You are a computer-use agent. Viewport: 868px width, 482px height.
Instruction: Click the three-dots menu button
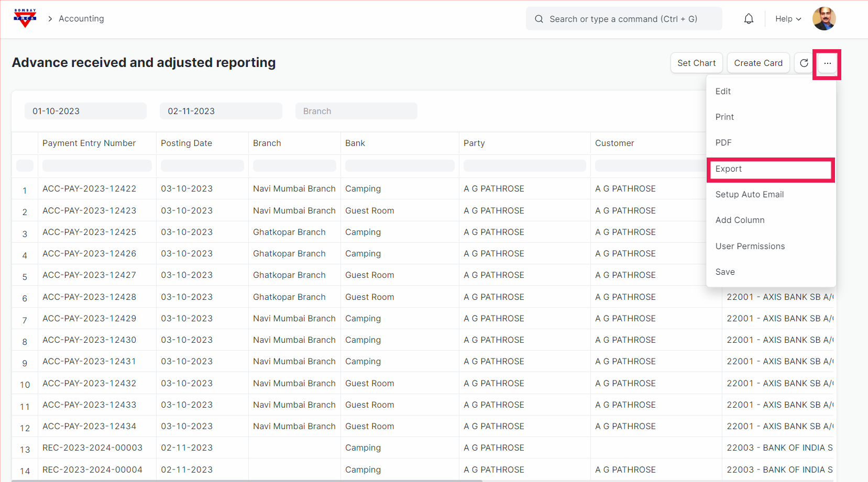(827, 63)
